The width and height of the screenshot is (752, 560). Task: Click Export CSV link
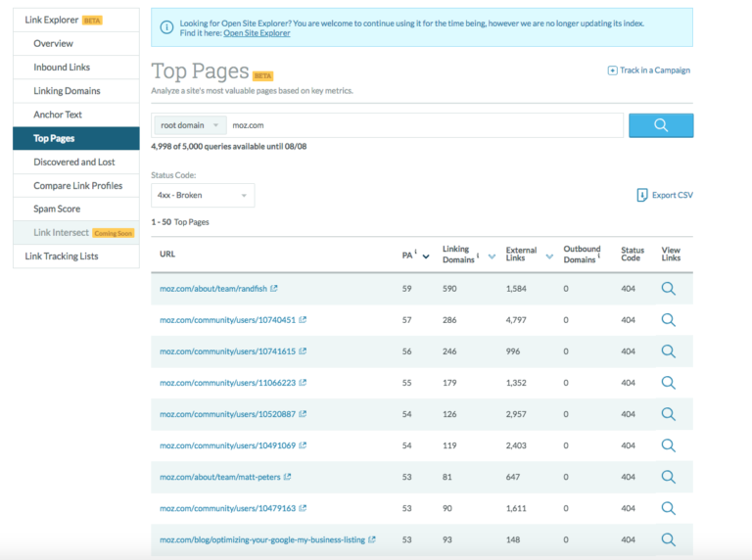(x=673, y=195)
